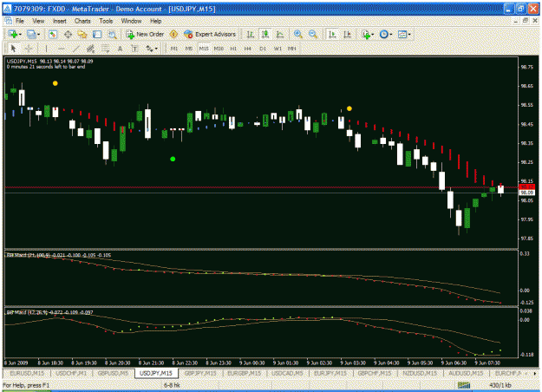Image resolution: width=542 pixels, height=392 pixels.
Task: Switch timeframe to H1
Action: 233,49
